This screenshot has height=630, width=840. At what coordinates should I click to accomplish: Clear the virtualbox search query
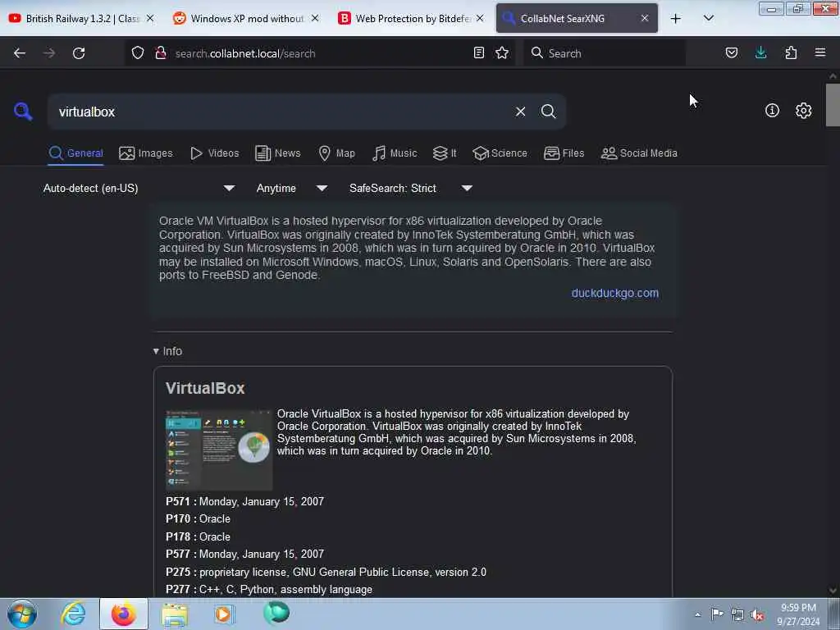coord(520,112)
